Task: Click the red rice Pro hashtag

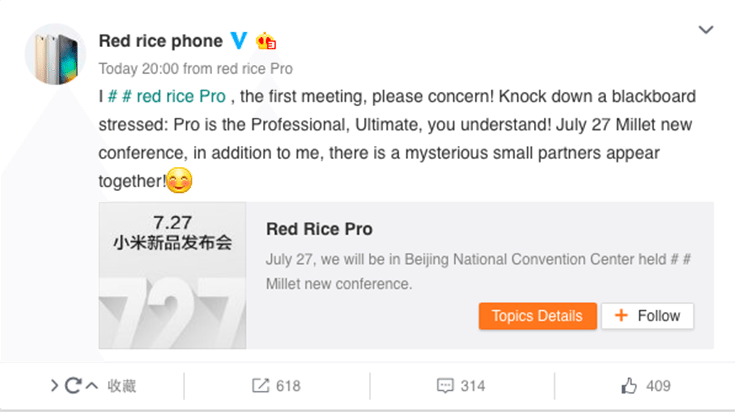Action: pos(167,97)
